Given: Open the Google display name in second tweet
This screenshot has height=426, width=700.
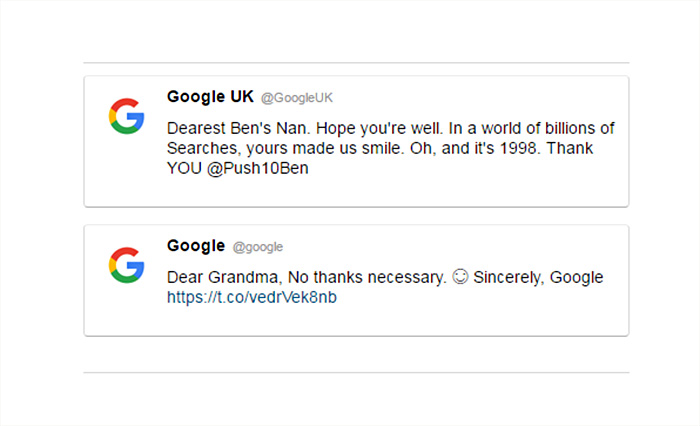Looking at the screenshot, I should click(196, 246).
